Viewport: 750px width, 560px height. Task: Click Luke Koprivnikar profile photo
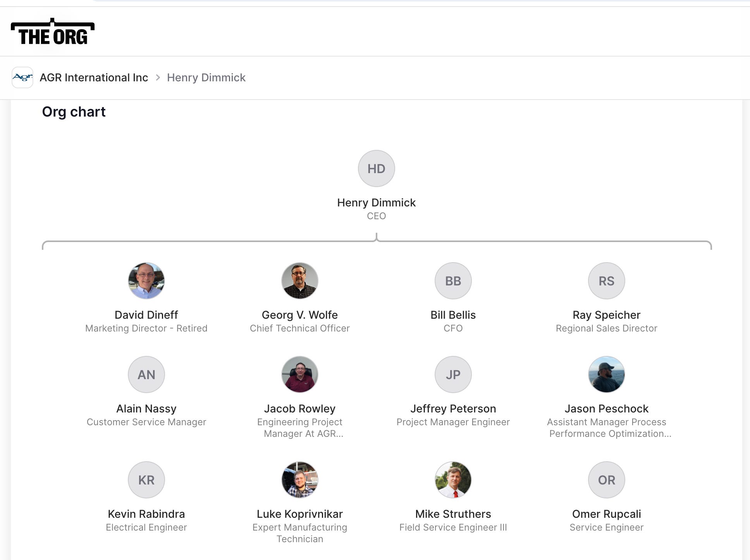click(x=300, y=480)
